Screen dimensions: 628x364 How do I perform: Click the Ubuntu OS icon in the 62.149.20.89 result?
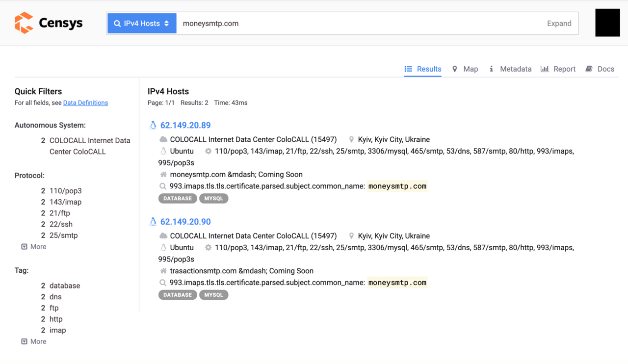tap(163, 151)
